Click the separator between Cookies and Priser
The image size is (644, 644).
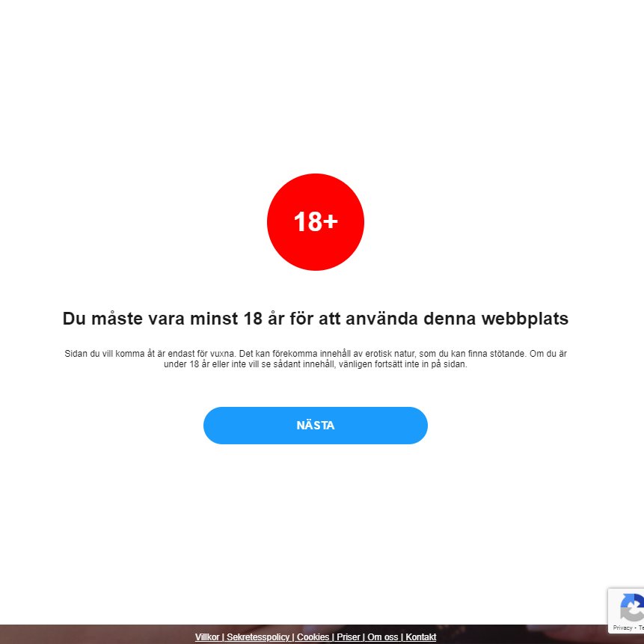tap(333, 637)
